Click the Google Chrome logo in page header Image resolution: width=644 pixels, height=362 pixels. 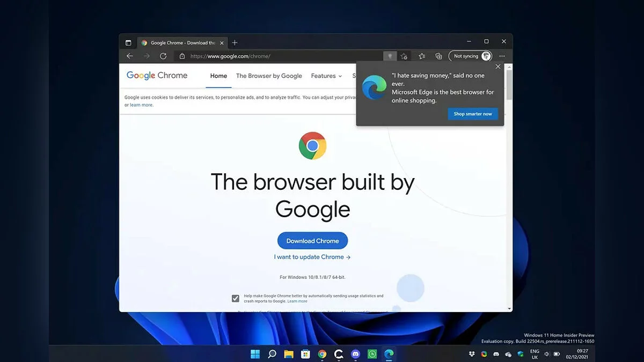pos(157,76)
